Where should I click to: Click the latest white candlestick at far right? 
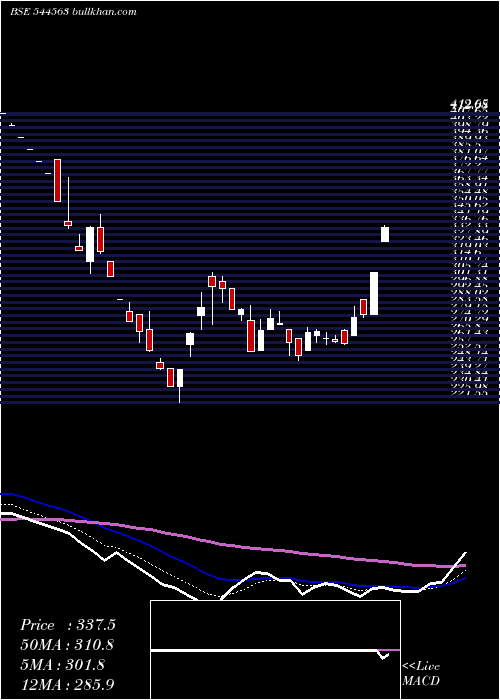pyautogui.click(x=385, y=234)
